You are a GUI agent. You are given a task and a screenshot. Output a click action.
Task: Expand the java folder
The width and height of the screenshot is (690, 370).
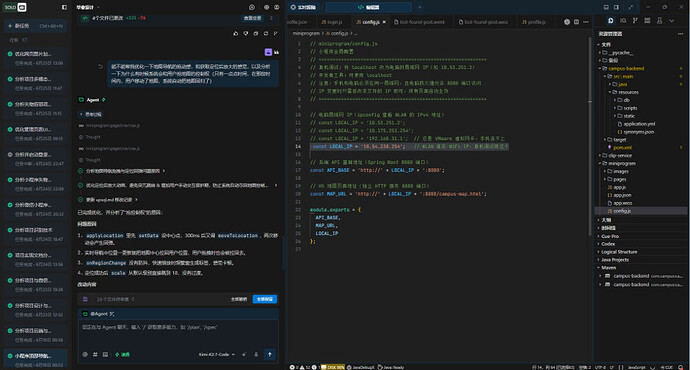click(623, 84)
